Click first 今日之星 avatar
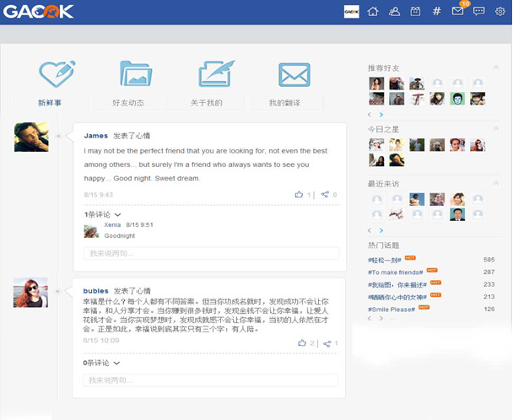Image resolution: width=513 pixels, height=420 pixels. tap(376, 144)
